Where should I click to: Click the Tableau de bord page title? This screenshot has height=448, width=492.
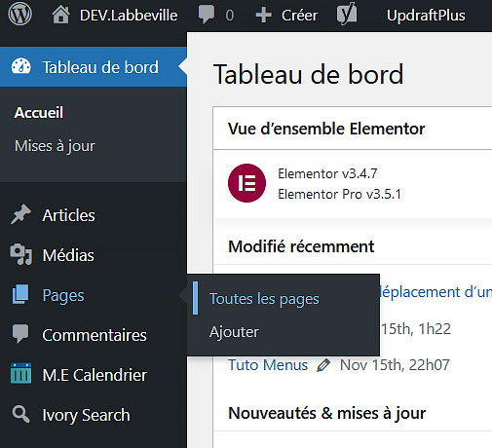tap(308, 74)
